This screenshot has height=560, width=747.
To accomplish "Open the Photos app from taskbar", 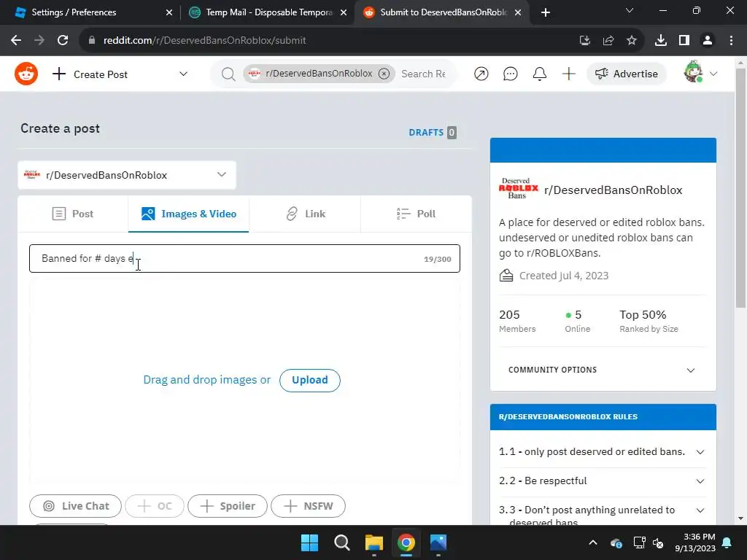I will [438, 542].
